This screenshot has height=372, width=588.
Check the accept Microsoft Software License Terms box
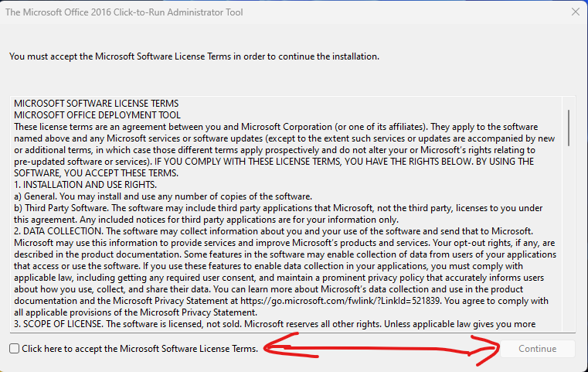(x=14, y=349)
